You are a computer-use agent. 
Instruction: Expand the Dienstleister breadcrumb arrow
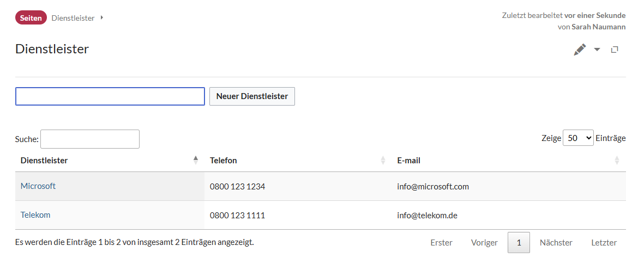102,17
